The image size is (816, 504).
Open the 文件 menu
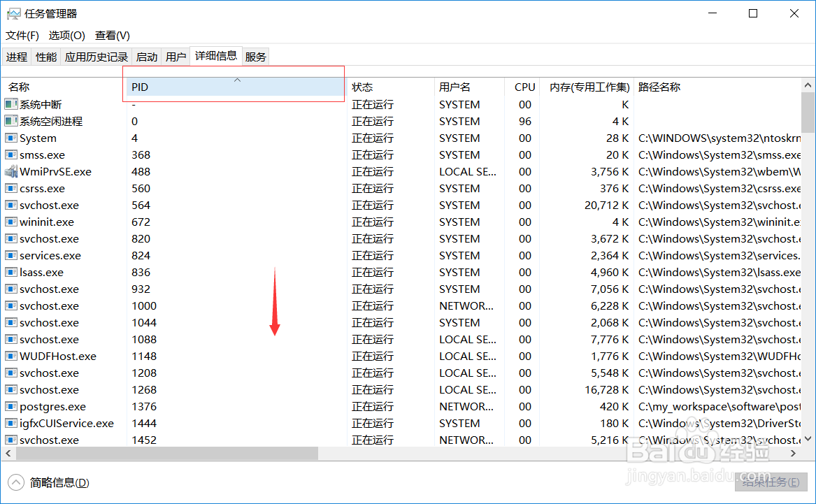tap(22, 35)
